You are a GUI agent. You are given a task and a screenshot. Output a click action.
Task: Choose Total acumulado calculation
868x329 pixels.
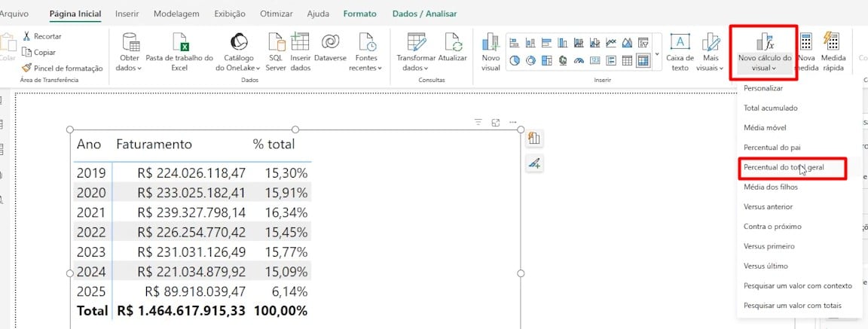tap(771, 108)
